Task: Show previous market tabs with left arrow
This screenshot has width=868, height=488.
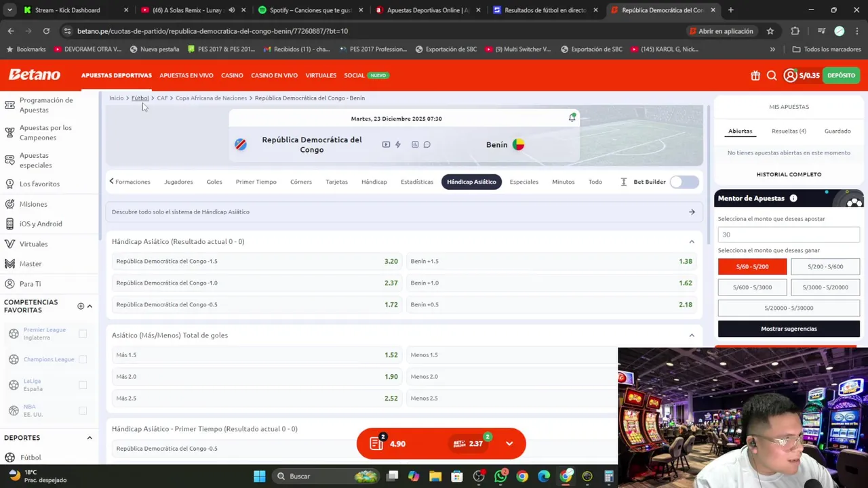Action: [111, 181]
